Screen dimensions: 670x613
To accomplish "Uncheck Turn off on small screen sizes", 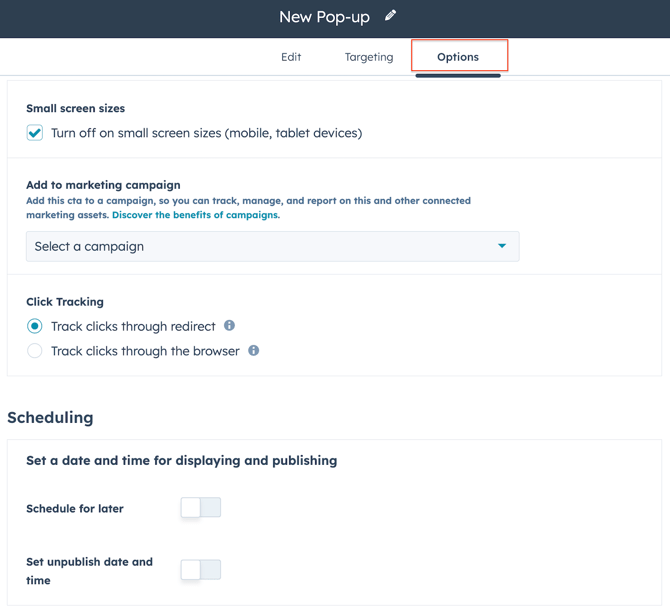I will click(35, 133).
